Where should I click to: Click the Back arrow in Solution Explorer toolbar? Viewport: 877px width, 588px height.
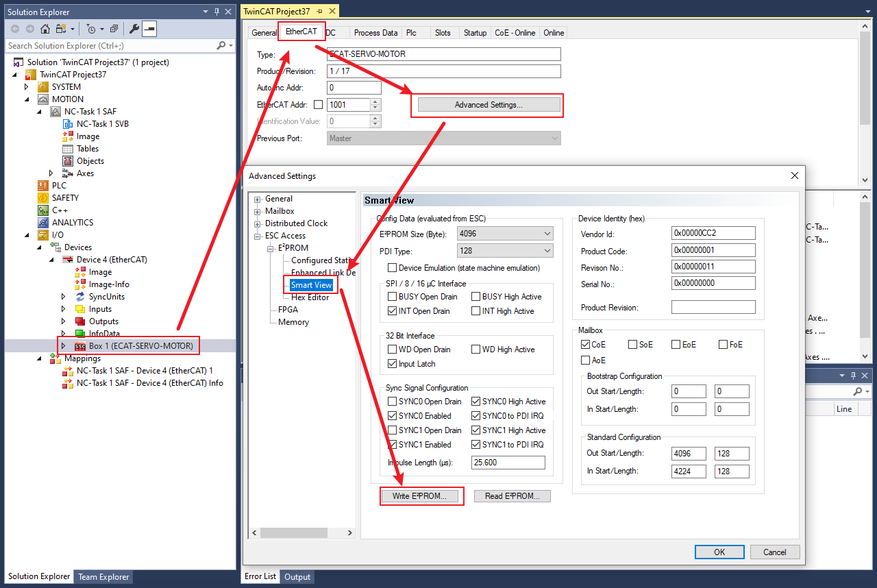(x=15, y=29)
